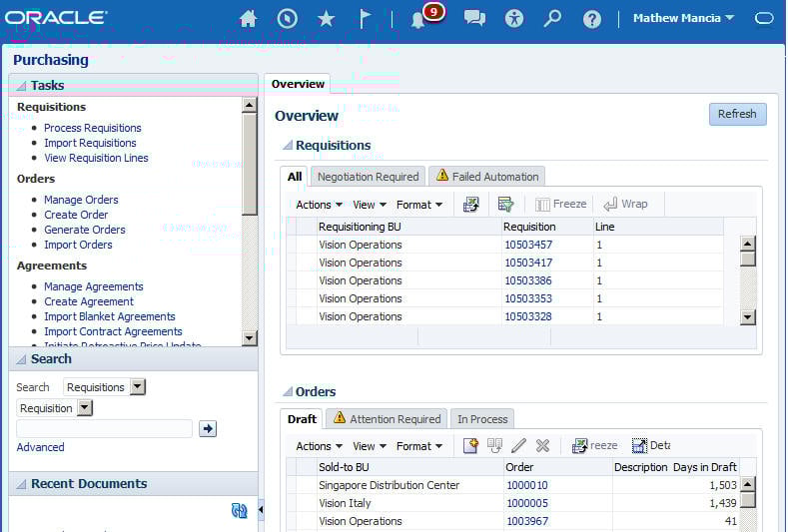
Task: Switch to Negotiation Required tab
Action: point(368,177)
